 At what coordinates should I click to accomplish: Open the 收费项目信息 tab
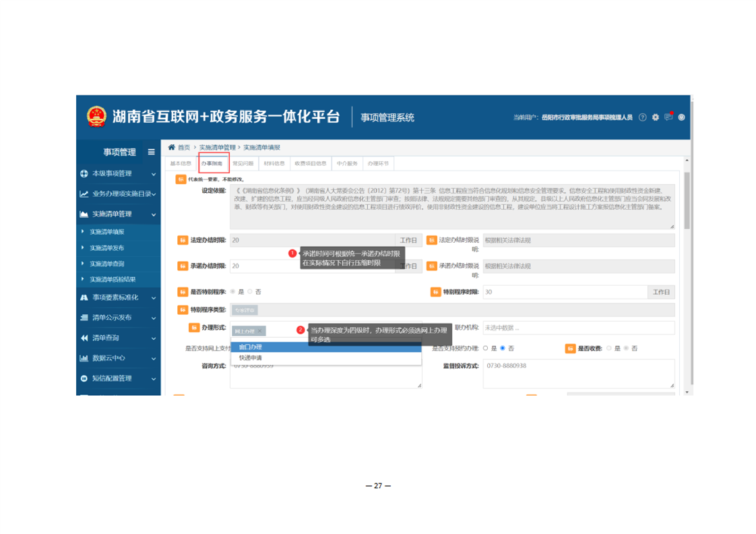[310, 163]
